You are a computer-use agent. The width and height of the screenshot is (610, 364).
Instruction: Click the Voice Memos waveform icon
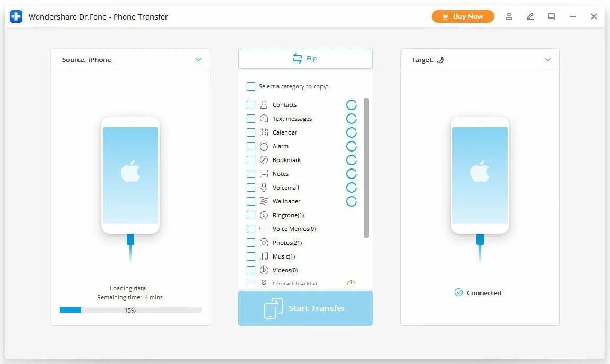coord(264,229)
